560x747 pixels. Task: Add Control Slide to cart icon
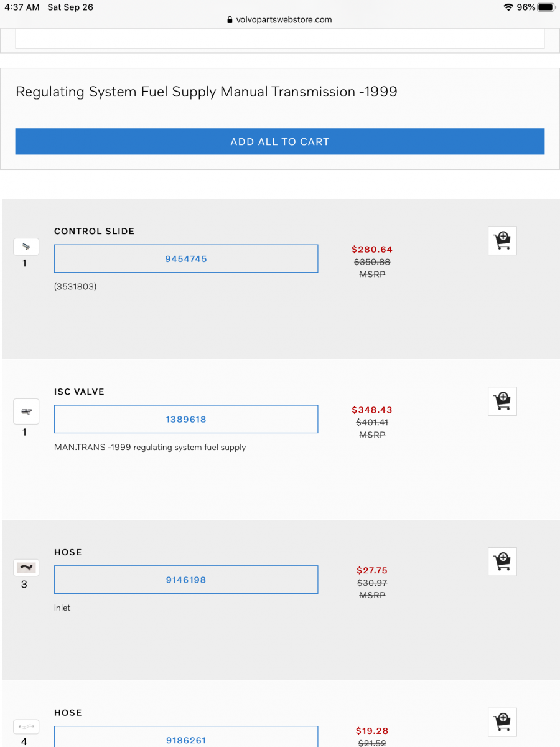tap(502, 240)
